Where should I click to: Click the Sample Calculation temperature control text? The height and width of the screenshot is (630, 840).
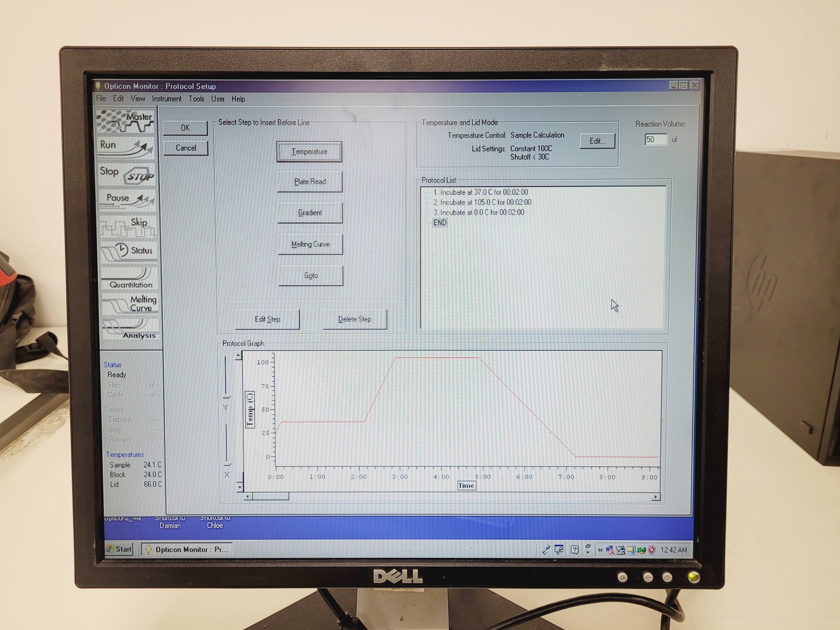pyautogui.click(x=537, y=135)
